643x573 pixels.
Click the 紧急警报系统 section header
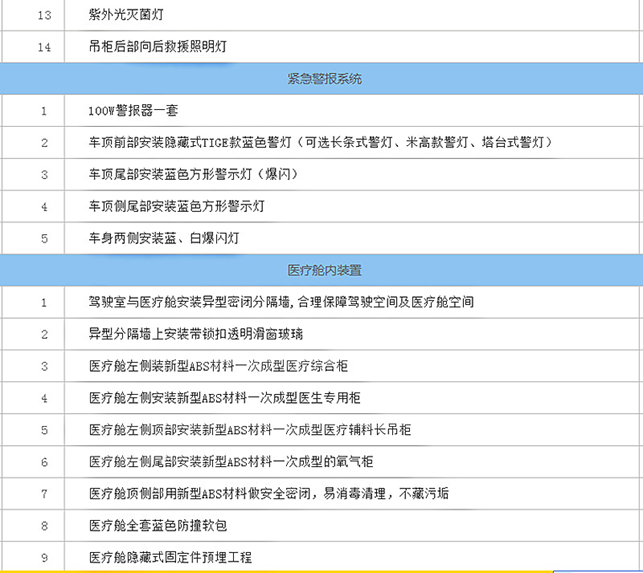325,79
